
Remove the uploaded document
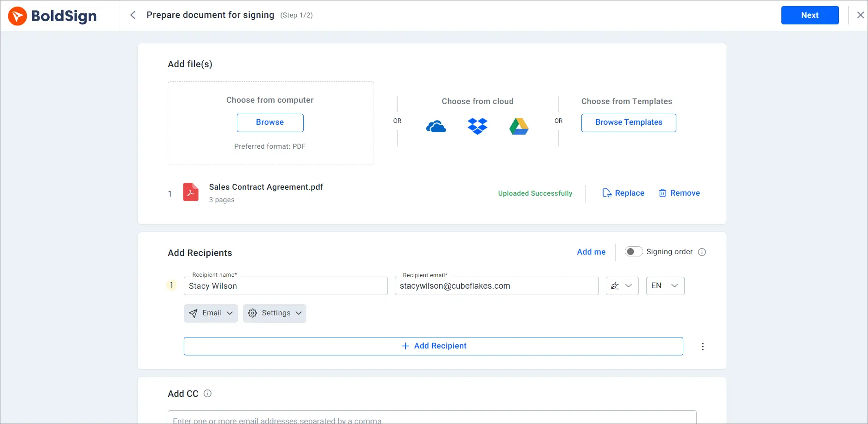point(679,193)
